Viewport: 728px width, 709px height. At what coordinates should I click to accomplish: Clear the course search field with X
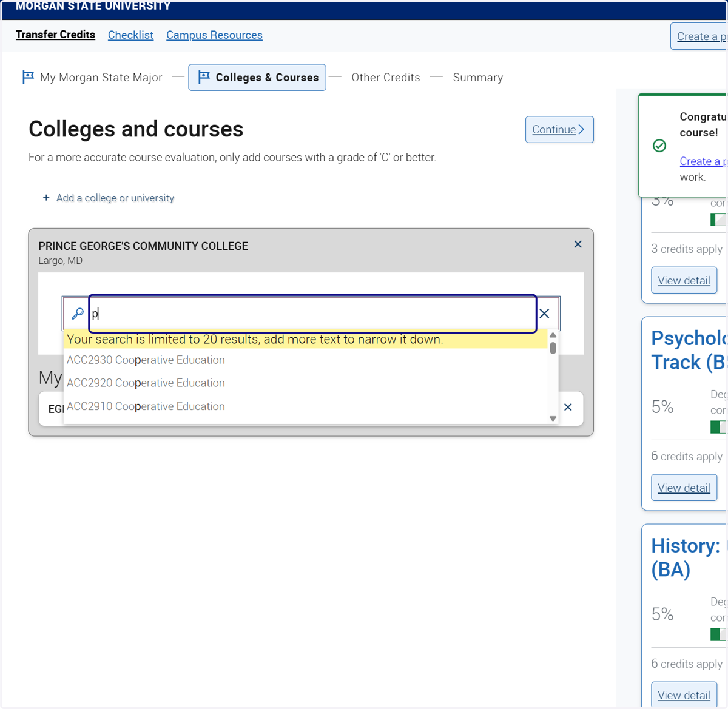[x=544, y=314]
